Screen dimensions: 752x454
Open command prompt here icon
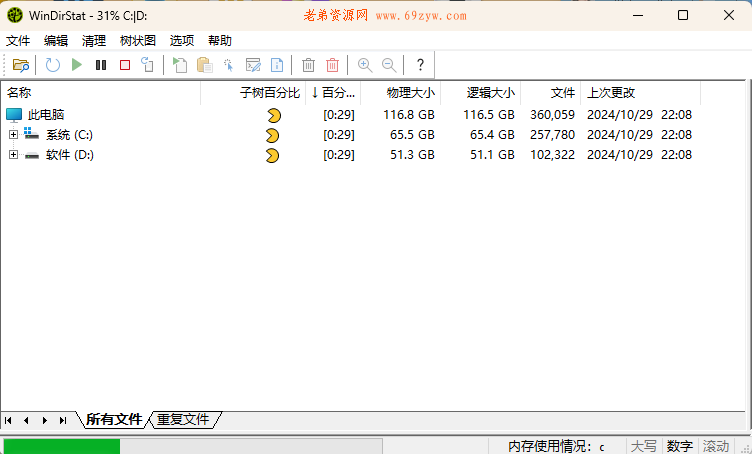[253, 65]
